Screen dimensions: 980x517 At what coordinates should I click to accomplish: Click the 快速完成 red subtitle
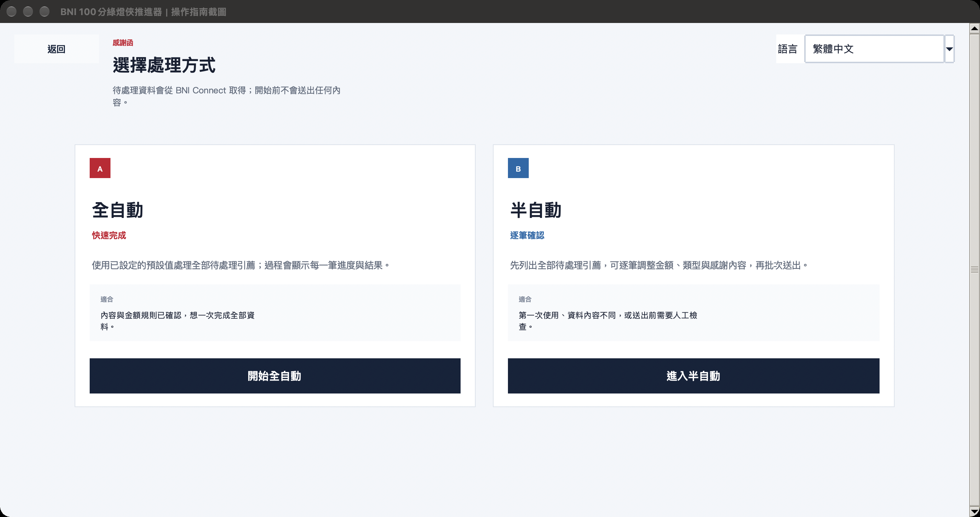pyautogui.click(x=109, y=235)
